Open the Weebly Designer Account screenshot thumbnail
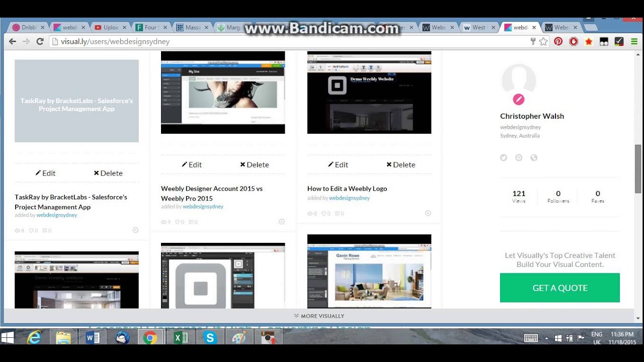644x362 pixels. [x=223, y=93]
